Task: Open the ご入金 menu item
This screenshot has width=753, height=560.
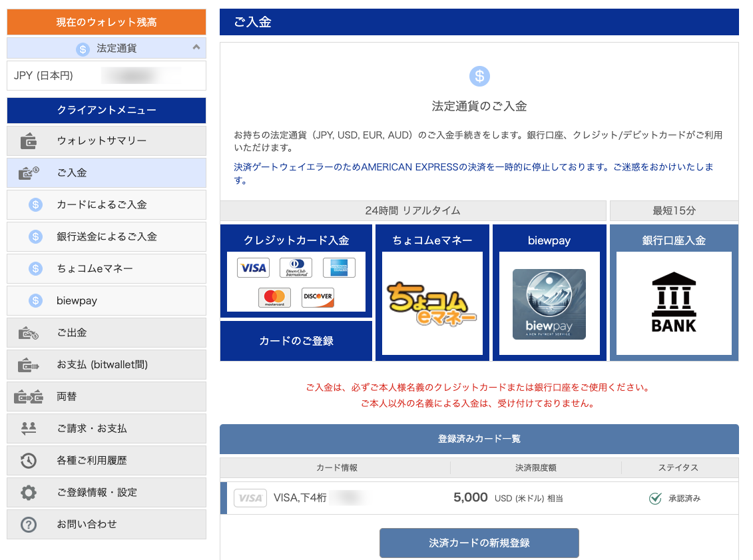Action: pyautogui.click(x=107, y=173)
